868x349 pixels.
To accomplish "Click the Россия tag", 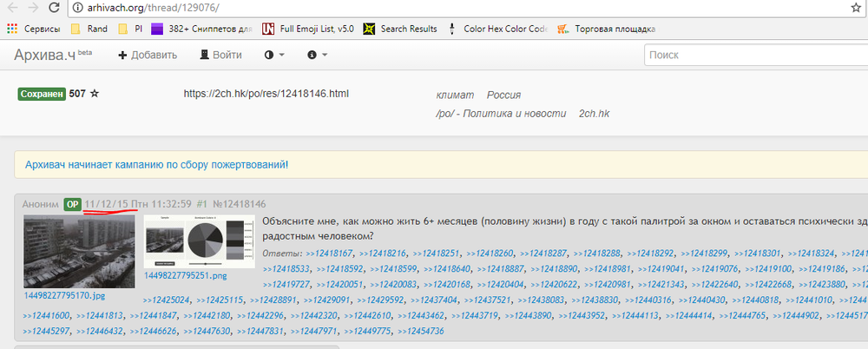I will tap(503, 95).
